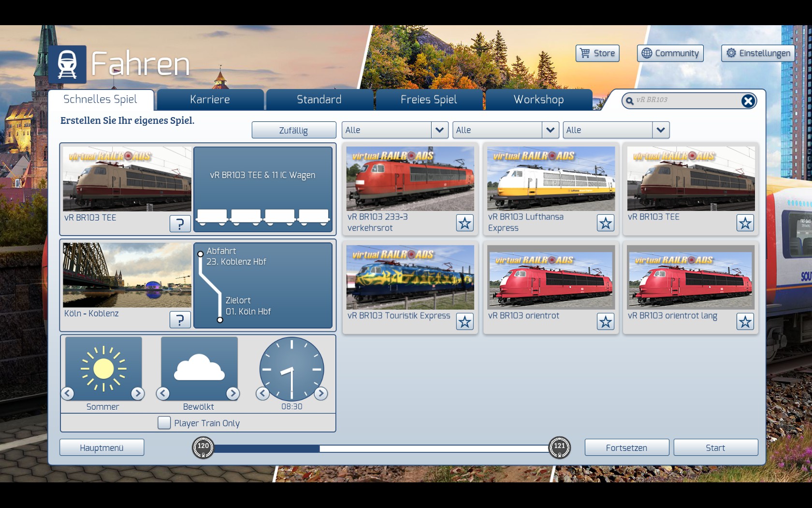Click the 08:30 clock face
This screenshot has width=812, height=508.
coord(291,369)
